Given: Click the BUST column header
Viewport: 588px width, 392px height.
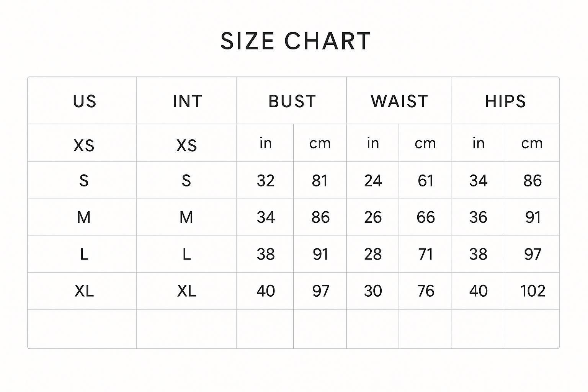Looking at the screenshot, I should (x=292, y=101).
